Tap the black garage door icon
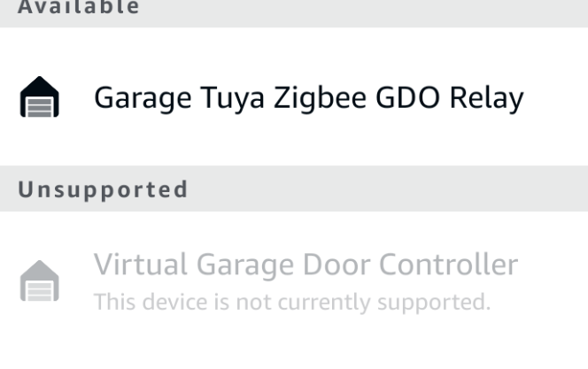Viewport: 588px width, 369px height. pyautogui.click(x=39, y=96)
